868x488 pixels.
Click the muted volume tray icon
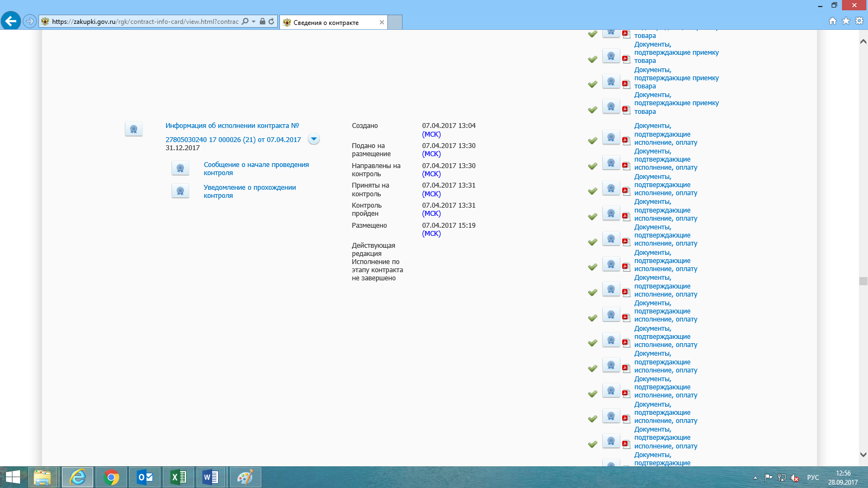pos(795,478)
